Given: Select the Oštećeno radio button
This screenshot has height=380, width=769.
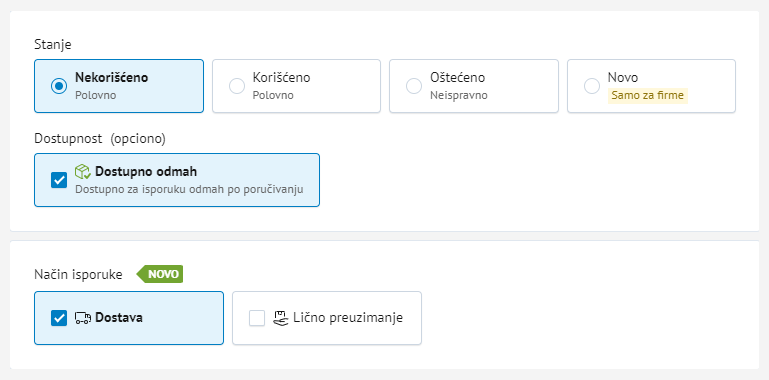Looking at the screenshot, I should 414,86.
